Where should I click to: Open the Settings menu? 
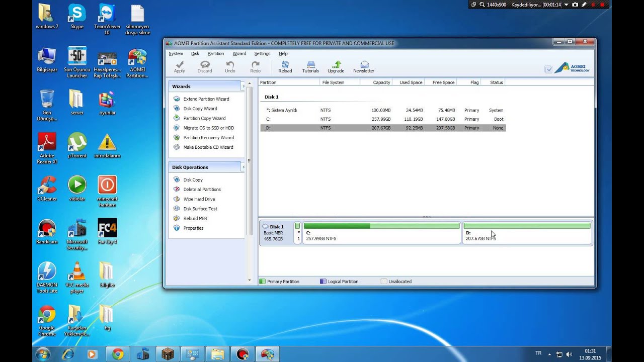262,53
